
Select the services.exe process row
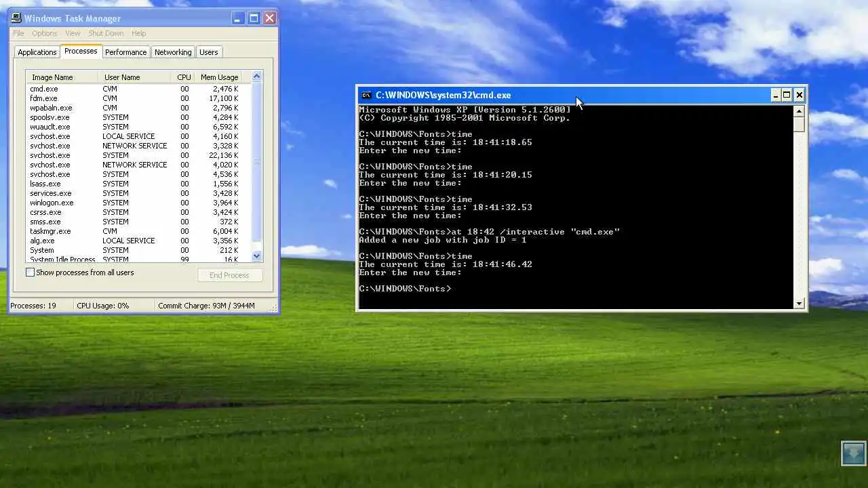[138, 193]
